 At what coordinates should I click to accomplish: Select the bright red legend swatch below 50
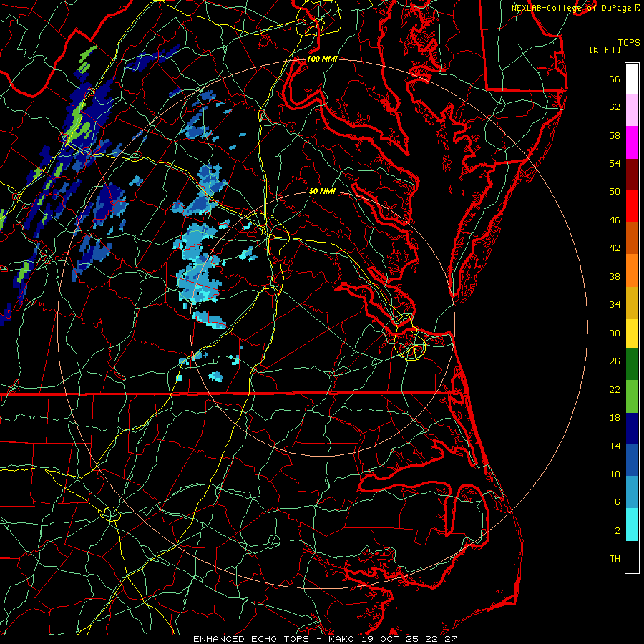coord(632,206)
